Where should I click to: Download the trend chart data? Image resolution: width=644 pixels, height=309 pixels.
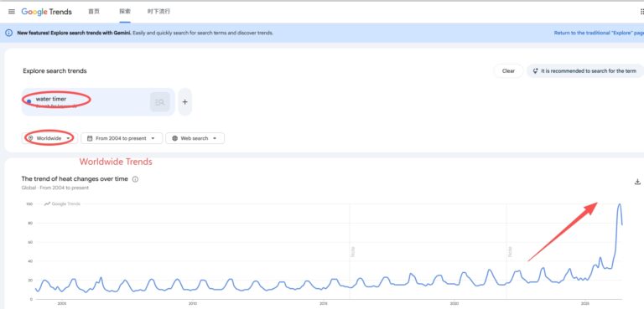point(637,182)
